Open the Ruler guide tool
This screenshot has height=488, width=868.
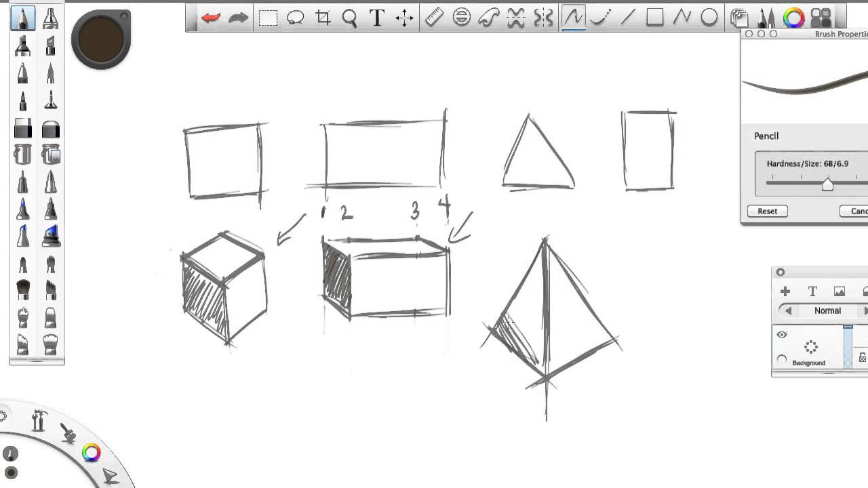click(433, 19)
